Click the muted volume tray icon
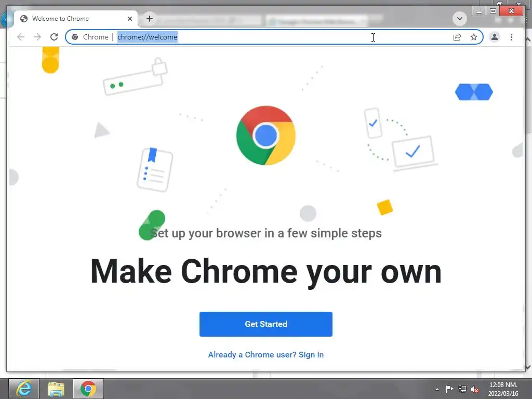Viewport: 532px width, 399px height. pyautogui.click(x=475, y=389)
